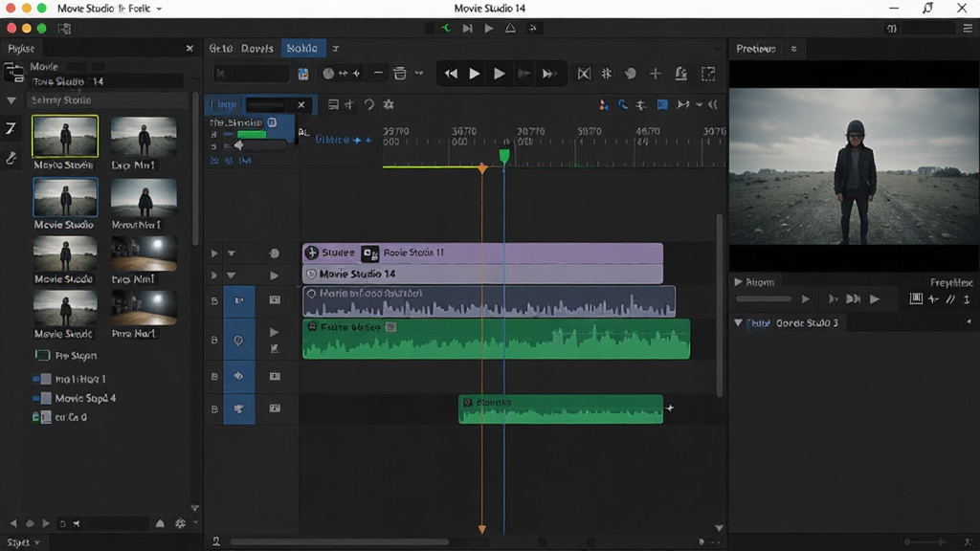Open the Movie Studio title dropdown arrow
Screen dimensions: 980x551
160,9
